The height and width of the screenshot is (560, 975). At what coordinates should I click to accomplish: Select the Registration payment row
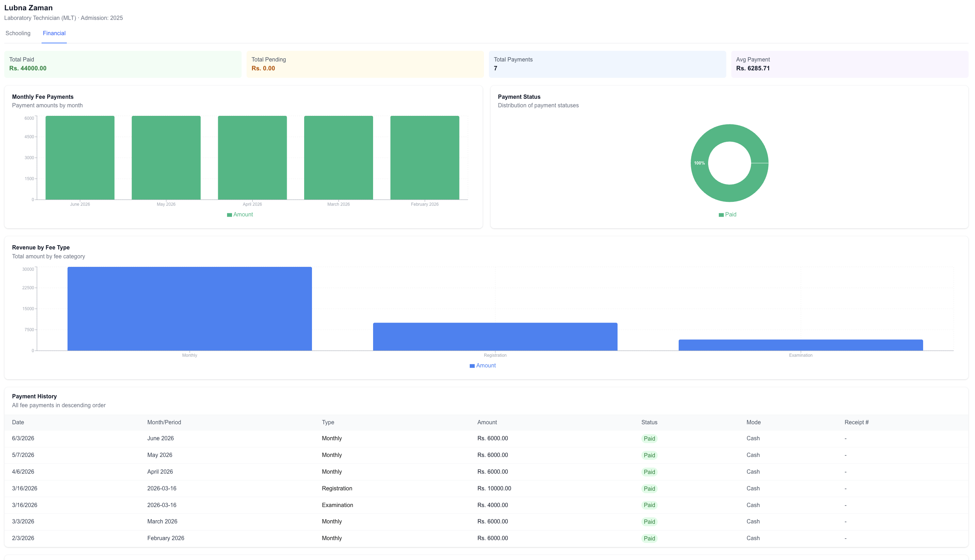pyautogui.click(x=486, y=489)
